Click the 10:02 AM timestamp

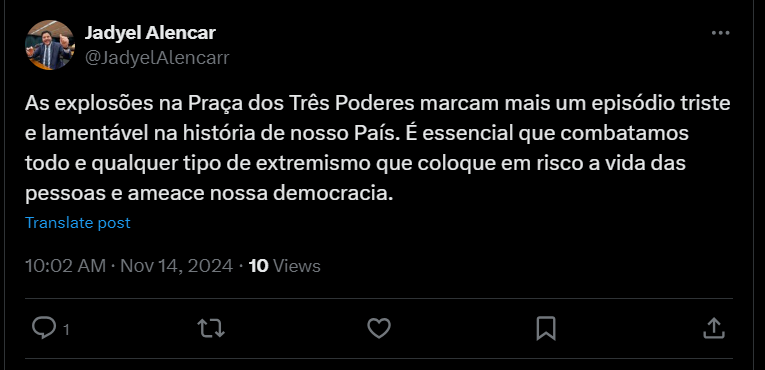click(65, 266)
